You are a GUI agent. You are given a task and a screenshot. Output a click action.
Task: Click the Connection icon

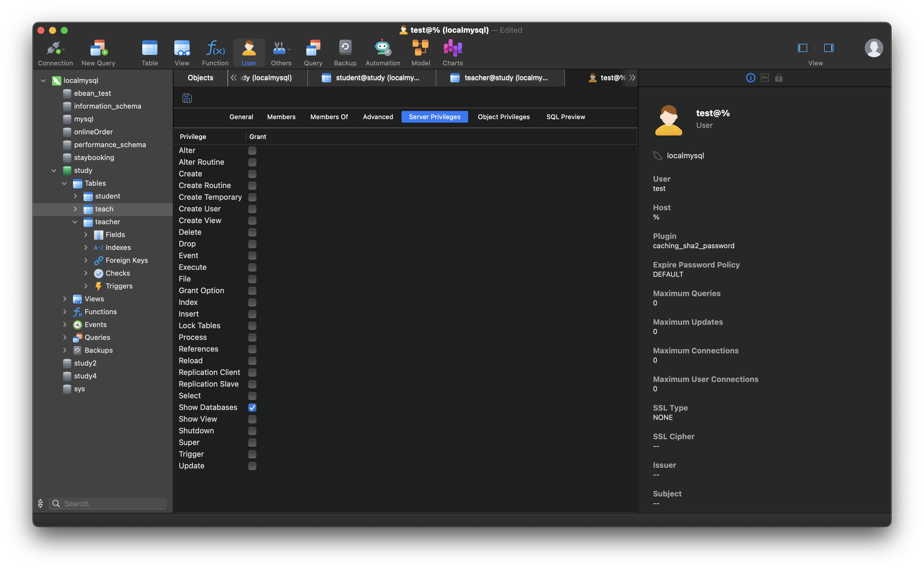(x=55, y=52)
